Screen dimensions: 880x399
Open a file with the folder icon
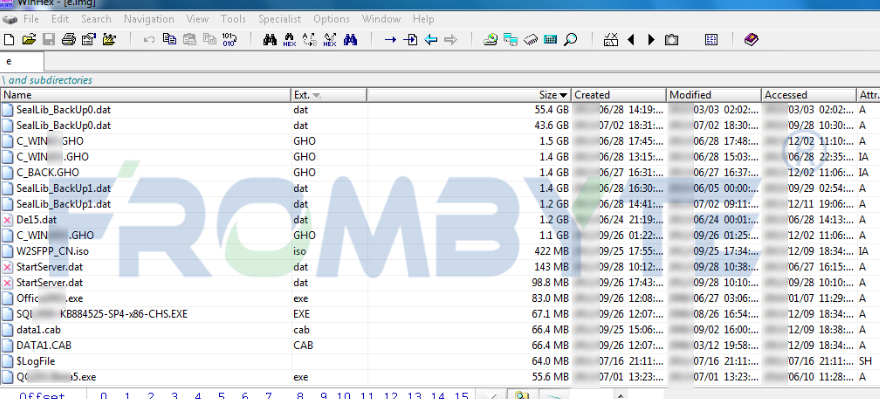coord(29,40)
